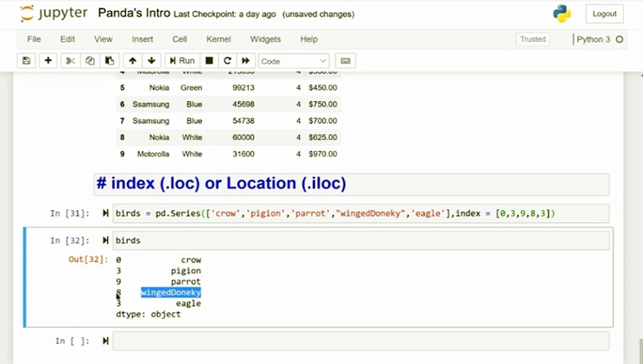Image resolution: width=643 pixels, height=364 pixels.
Task: Restart the kernel icon
Action: pos(227,61)
